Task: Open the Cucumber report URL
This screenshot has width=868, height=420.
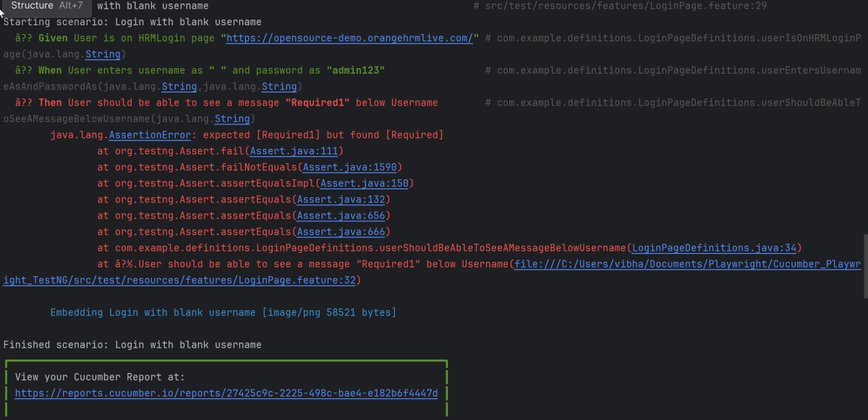Action: pyautogui.click(x=226, y=393)
